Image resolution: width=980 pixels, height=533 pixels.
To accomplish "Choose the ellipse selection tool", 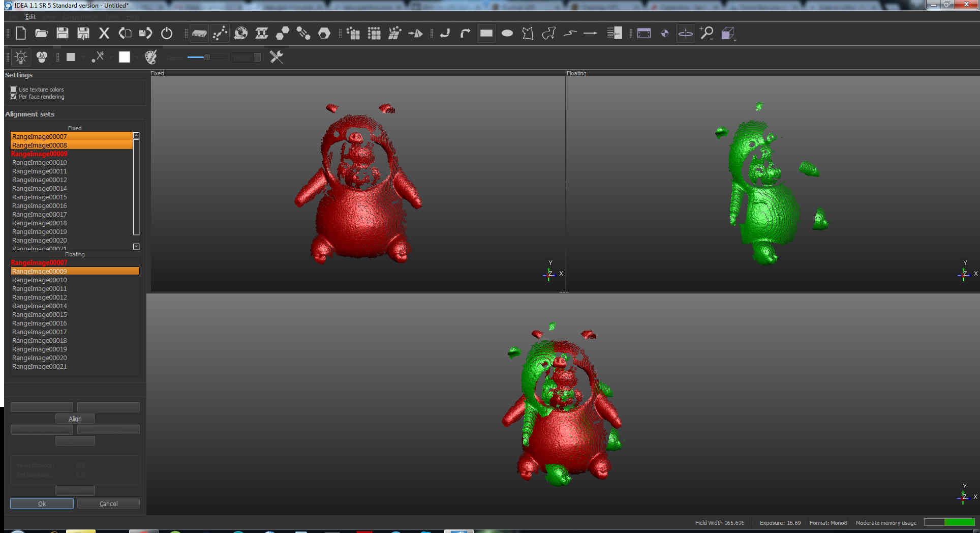I will point(507,34).
